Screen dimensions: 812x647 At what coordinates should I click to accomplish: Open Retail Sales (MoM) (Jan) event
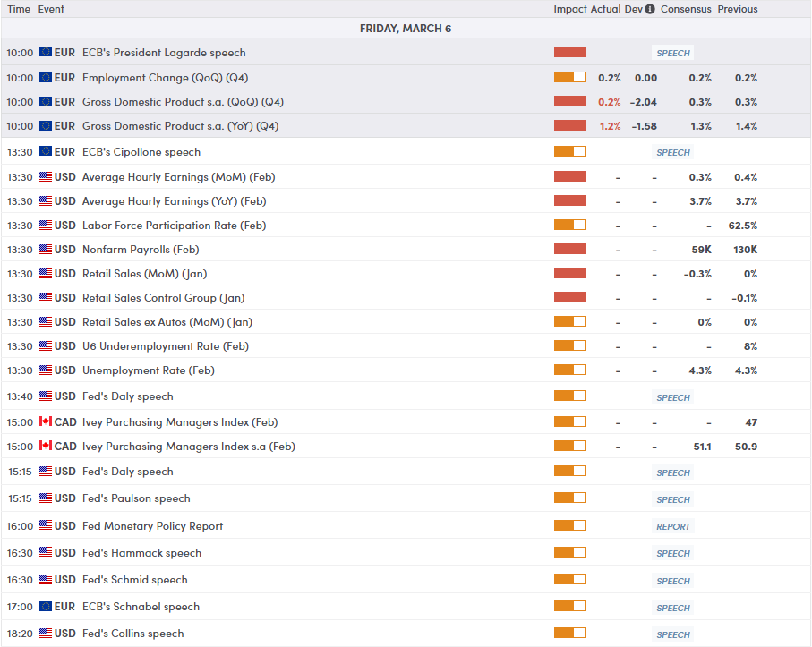[x=144, y=273]
